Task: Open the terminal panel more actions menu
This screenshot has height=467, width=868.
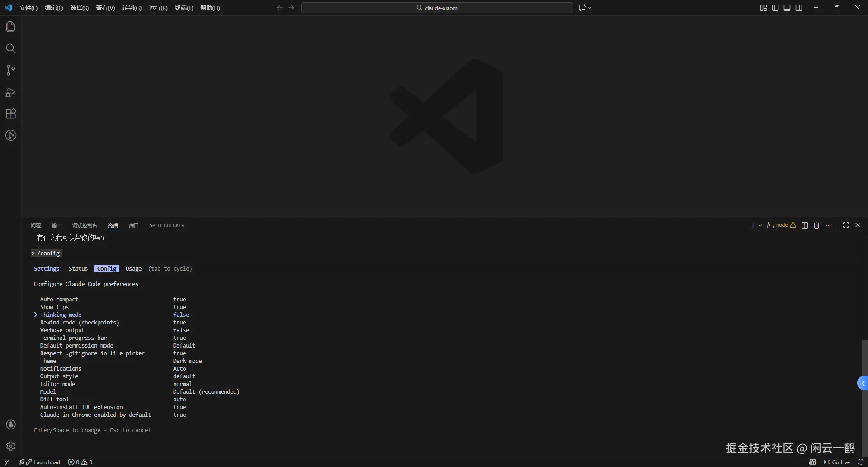Action: tap(828, 225)
